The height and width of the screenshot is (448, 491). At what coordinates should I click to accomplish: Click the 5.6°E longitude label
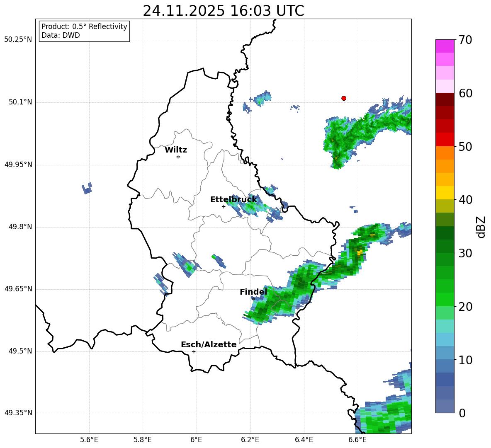click(x=89, y=440)
